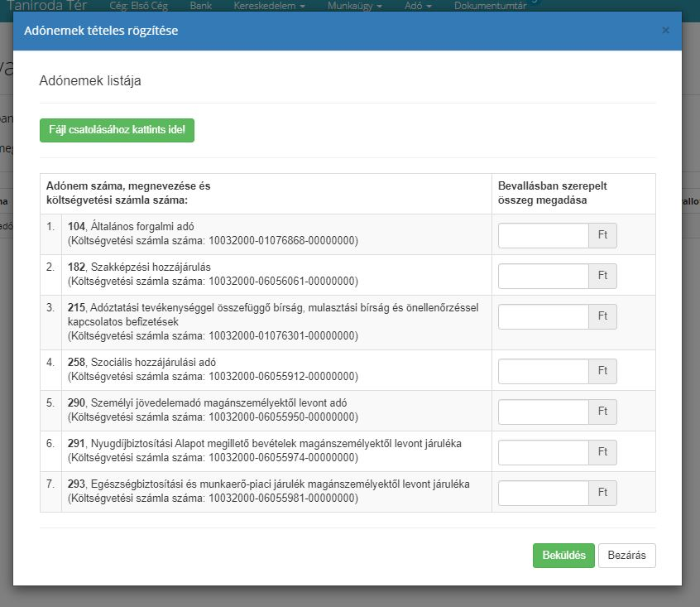Click the Taníroda Tér brand logo

(46, 5)
